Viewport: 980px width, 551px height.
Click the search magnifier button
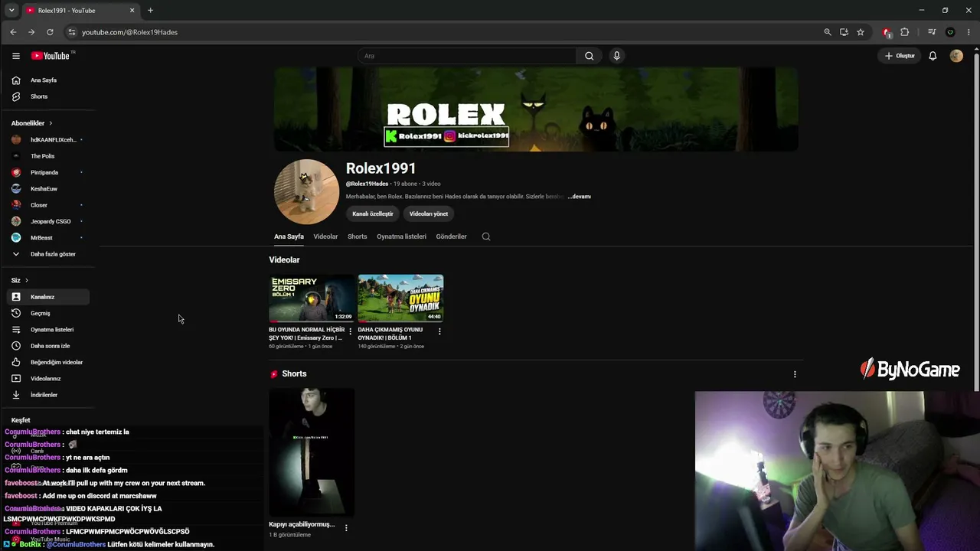[x=589, y=56]
